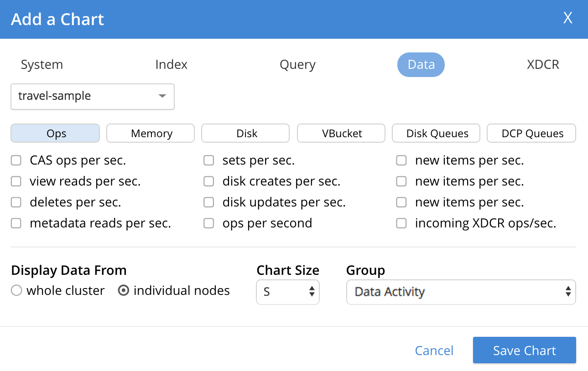Switch to the System tab
The height and width of the screenshot is (371, 588).
(x=42, y=65)
